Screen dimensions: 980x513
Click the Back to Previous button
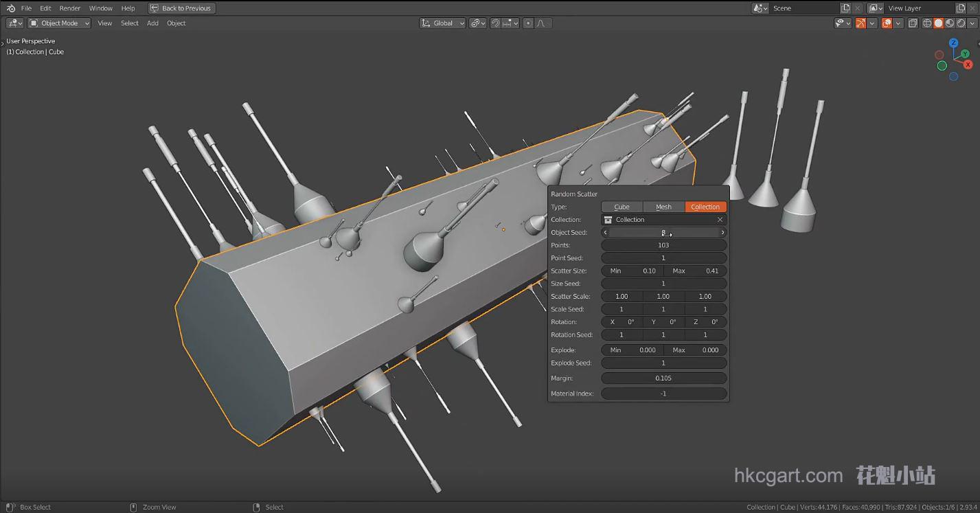pyautogui.click(x=182, y=8)
